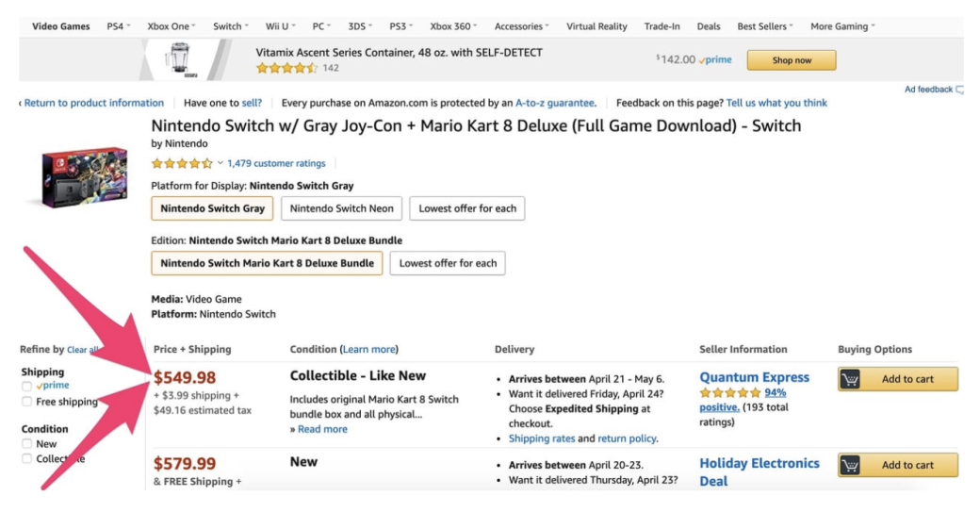Select Nintendo Switch Mario Kart 8 Deluxe Bundle edition
Image resolution: width=980 pixels, height=512 pixels.
(x=267, y=263)
